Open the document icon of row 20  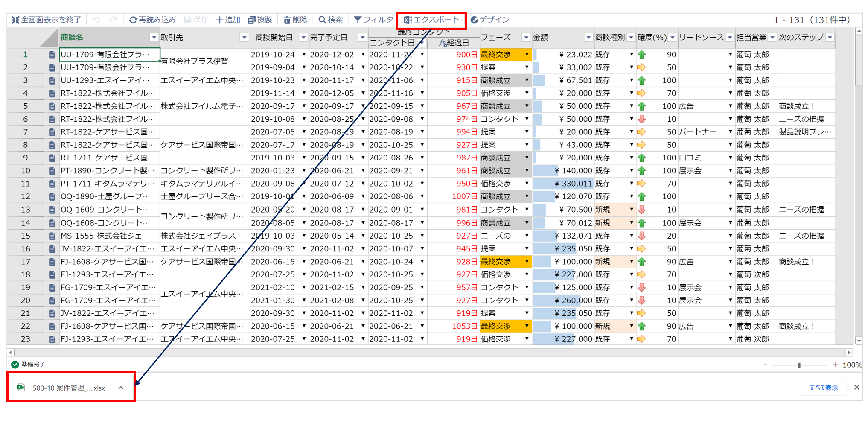coord(52,301)
